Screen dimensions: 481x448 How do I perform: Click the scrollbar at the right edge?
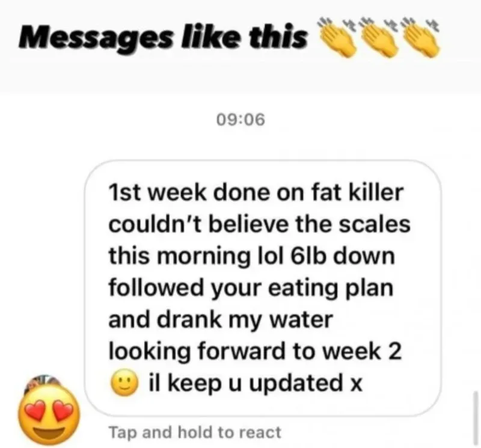(x=476, y=417)
